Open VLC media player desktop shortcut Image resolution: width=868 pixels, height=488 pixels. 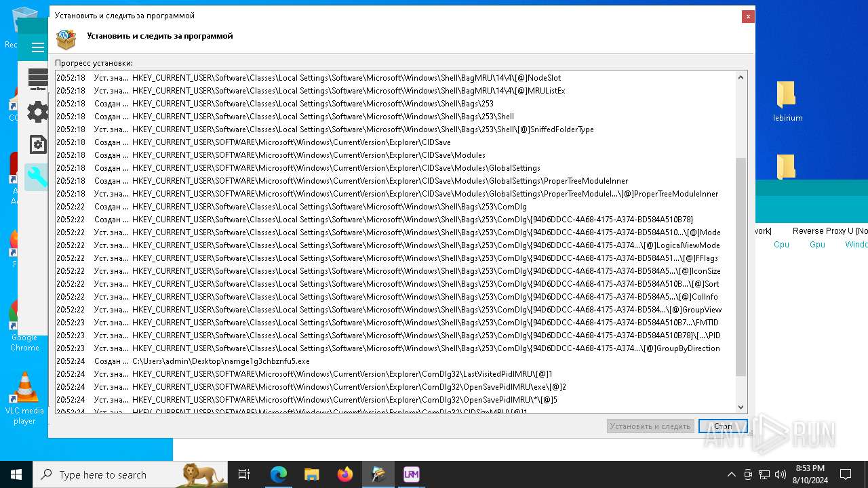click(x=24, y=399)
